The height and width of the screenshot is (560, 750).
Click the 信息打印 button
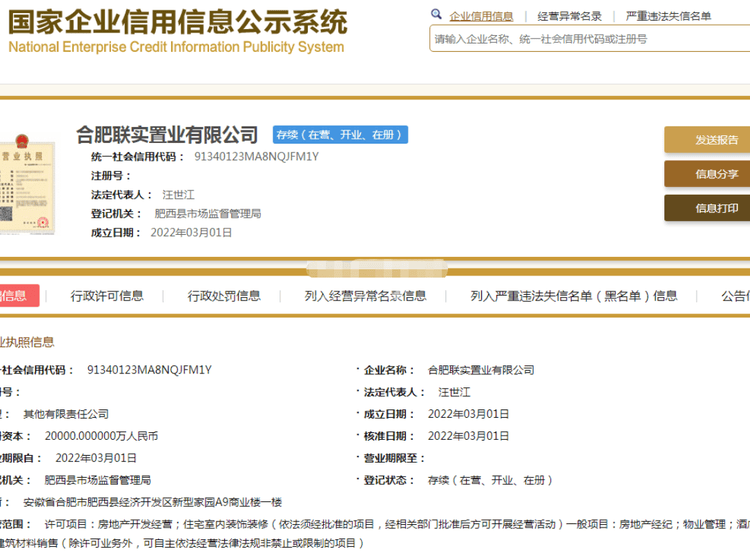click(707, 208)
